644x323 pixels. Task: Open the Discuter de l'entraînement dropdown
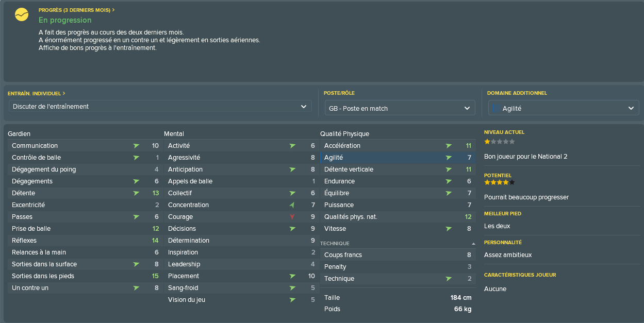click(160, 107)
